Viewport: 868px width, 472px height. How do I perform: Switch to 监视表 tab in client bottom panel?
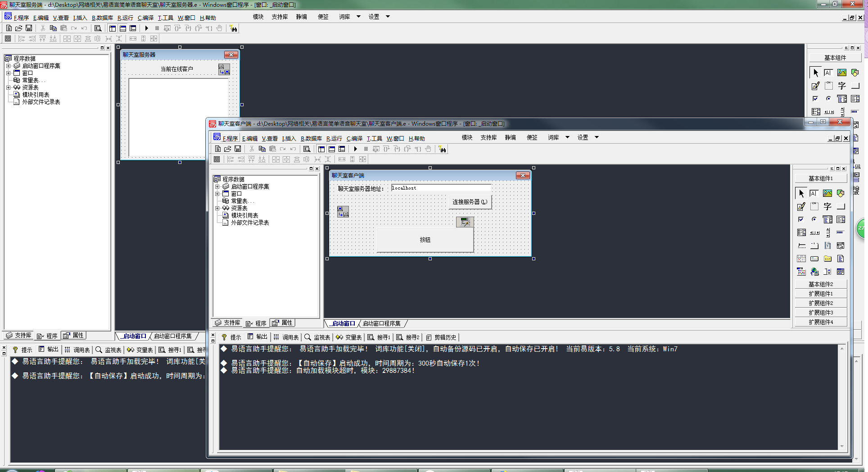(317, 337)
